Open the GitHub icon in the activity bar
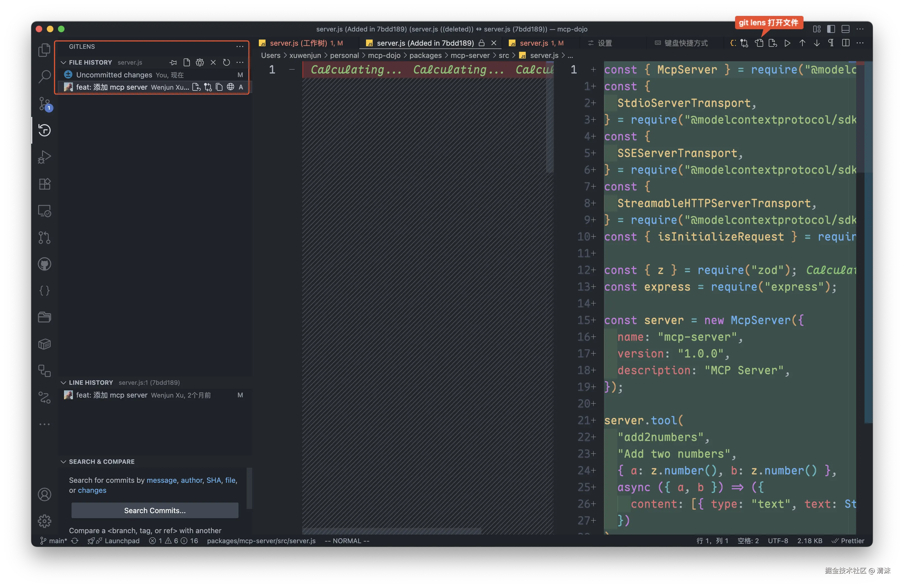This screenshot has height=588, width=904. (45, 264)
